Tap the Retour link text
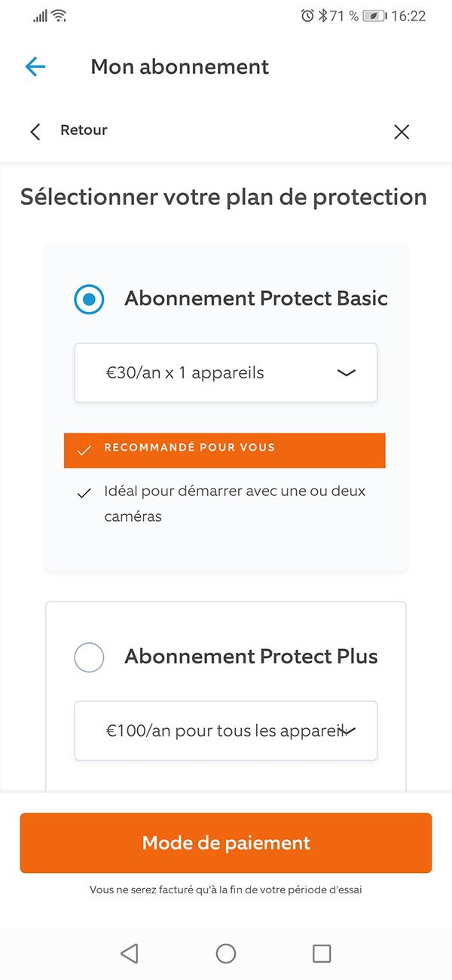The width and height of the screenshot is (452, 980). [84, 130]
